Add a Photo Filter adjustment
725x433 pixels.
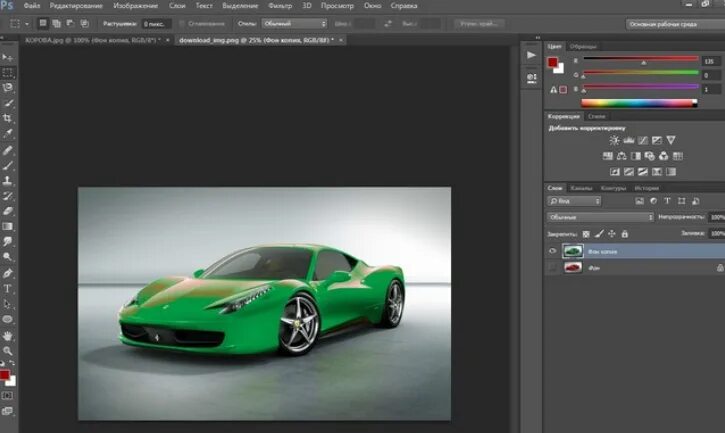650,156
